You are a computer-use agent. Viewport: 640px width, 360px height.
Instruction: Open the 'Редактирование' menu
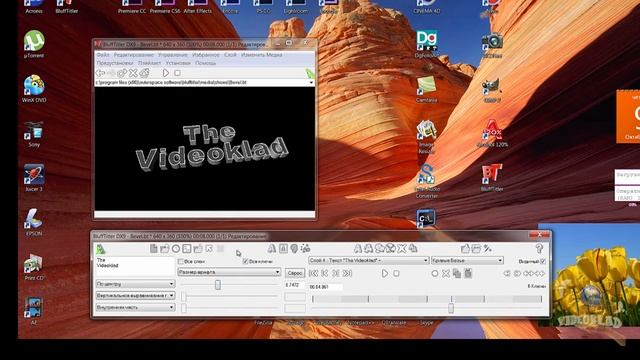[133, 55]
